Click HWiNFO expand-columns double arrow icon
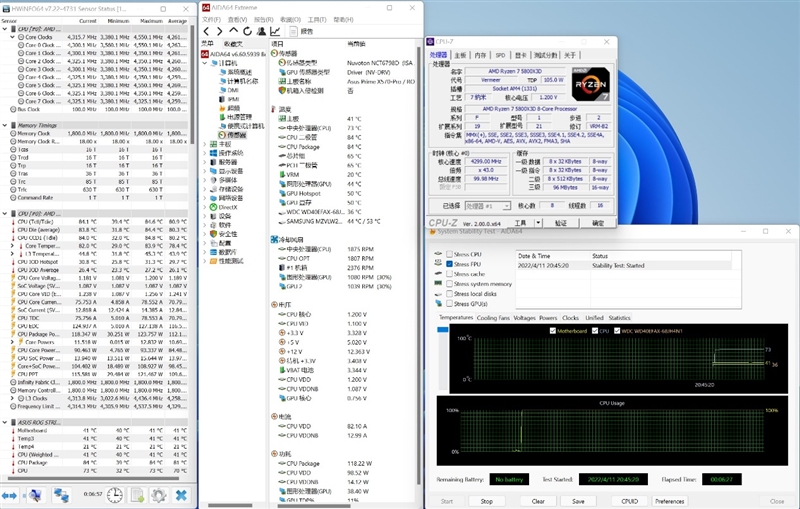This screenshot has height=509, width=800. pyautogui.click(x=10, y=495)
